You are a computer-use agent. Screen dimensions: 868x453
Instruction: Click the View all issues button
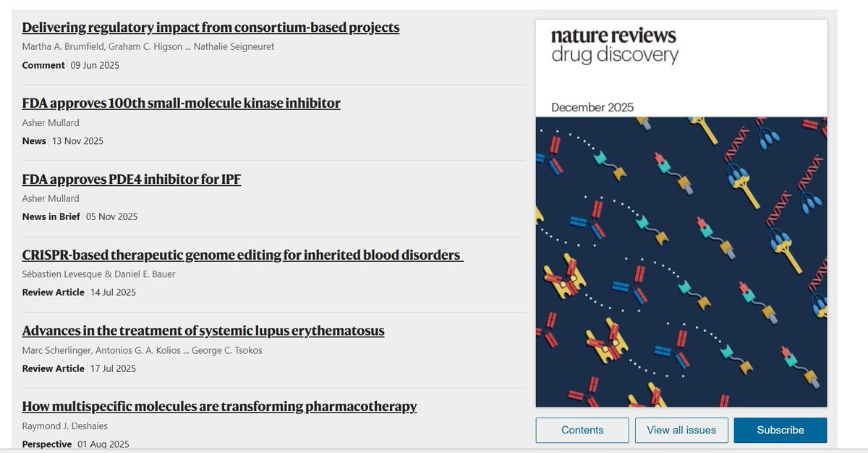(x=681, y=430)
